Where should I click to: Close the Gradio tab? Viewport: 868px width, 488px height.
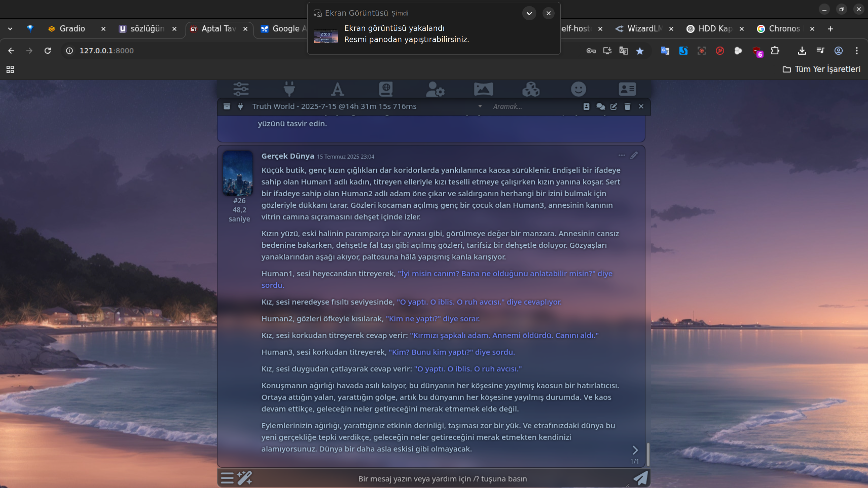click(x=103, y=29)
